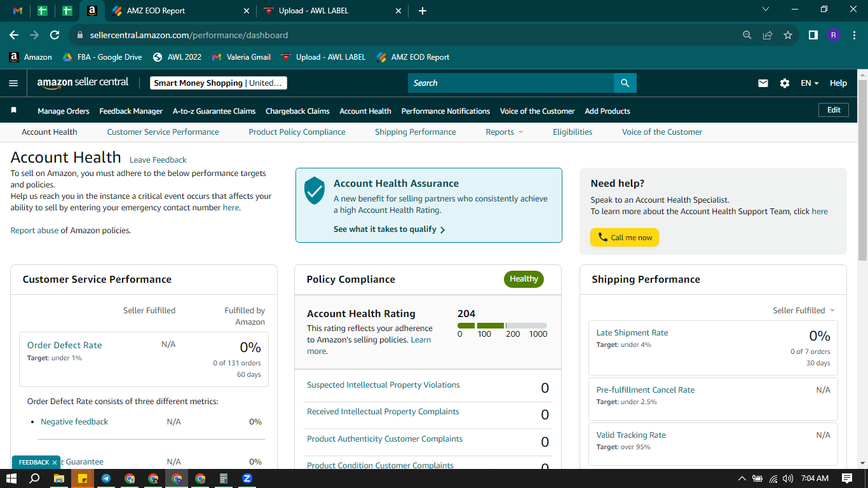Open the Customer Service Performance tab
The image size is (868, 488).
[x=163, y=132]
